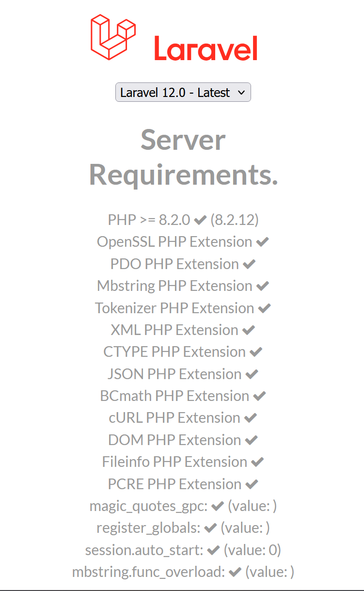Click the PDO PHP Extension checkmark icon
Image resolution: width=364 pixels, height=591 pixels.
pyautogui.click(x=249, y=264)
